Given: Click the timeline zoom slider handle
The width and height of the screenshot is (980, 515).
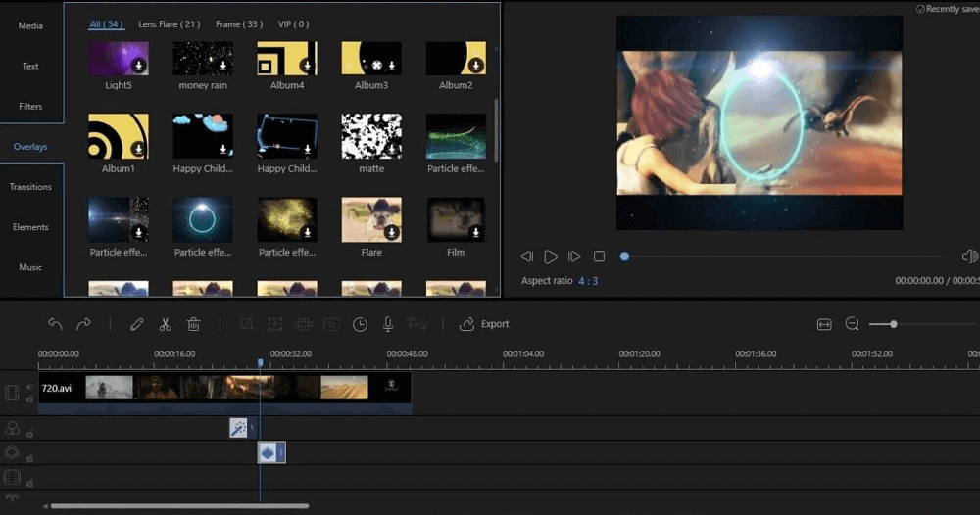Looking at the screenshot, I should (893, 324).
